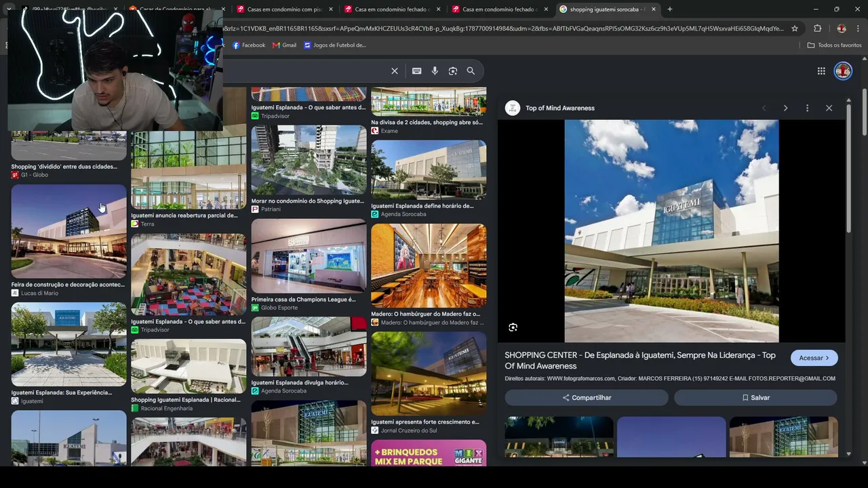Open 'Iguatemi Esplanada divulga horário' thumbnail

click(x=309, y=347)
